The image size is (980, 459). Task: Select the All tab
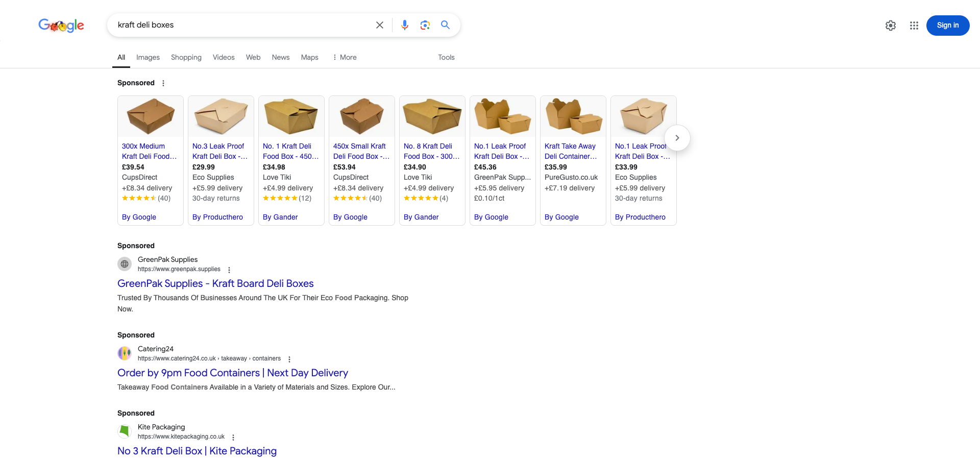coord(121,57)
